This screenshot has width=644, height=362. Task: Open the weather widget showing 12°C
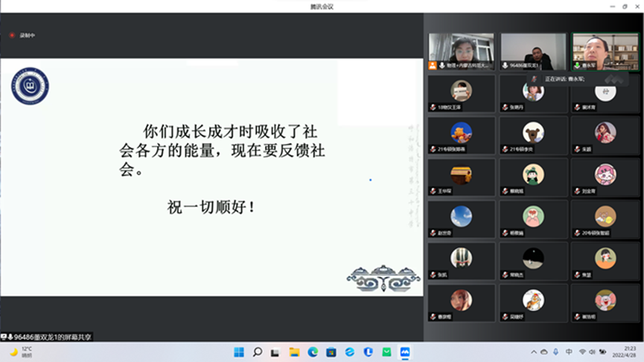22,352
